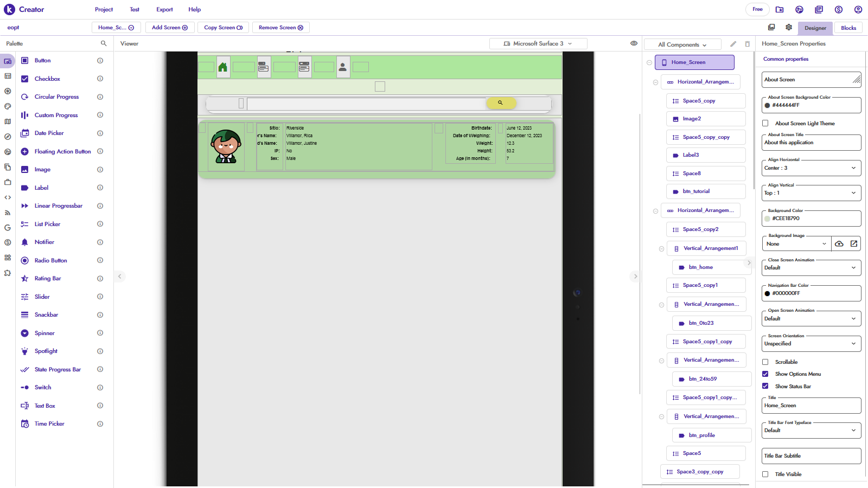The image size is (868, 488).
Task: Open the Export menu
Action: tap(164, 10)
